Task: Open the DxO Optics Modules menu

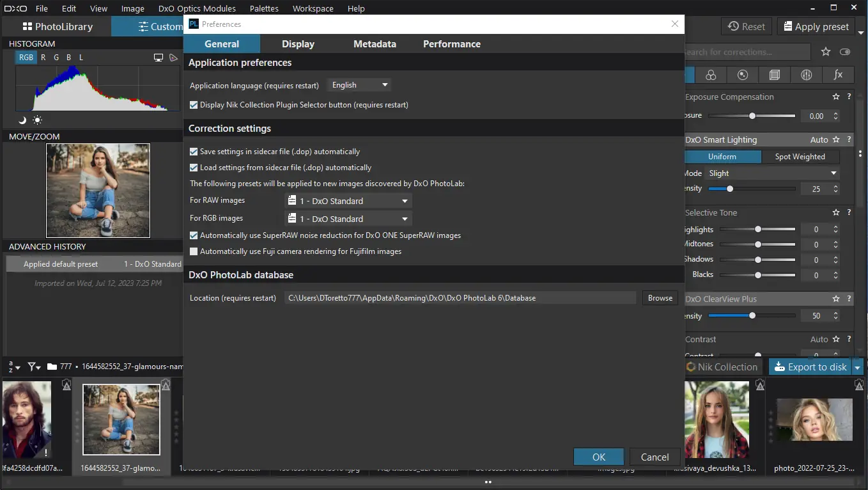Action: click(x=197, y=8)
